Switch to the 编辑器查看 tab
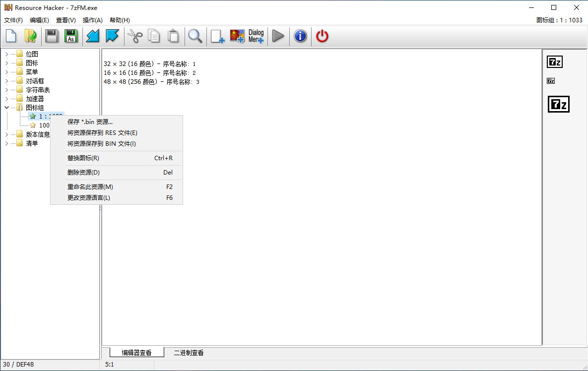This screenshot has height=371, width=588. [137, 353]
